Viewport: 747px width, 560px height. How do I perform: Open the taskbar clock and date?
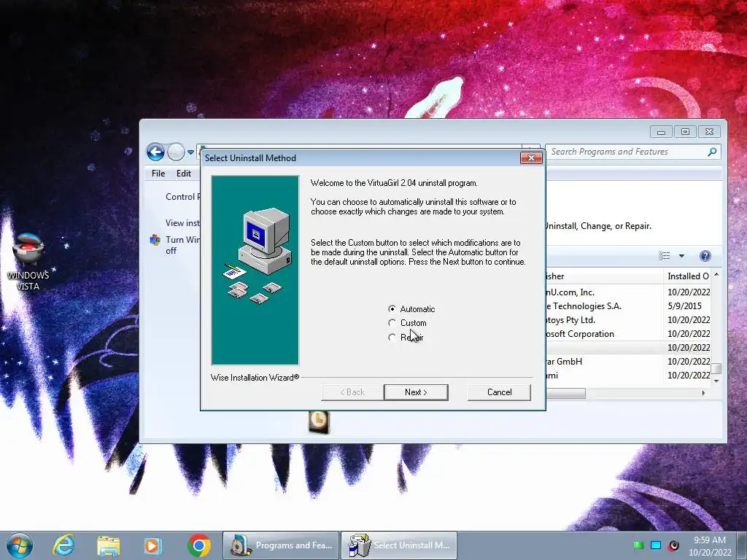tap(709, 546)
